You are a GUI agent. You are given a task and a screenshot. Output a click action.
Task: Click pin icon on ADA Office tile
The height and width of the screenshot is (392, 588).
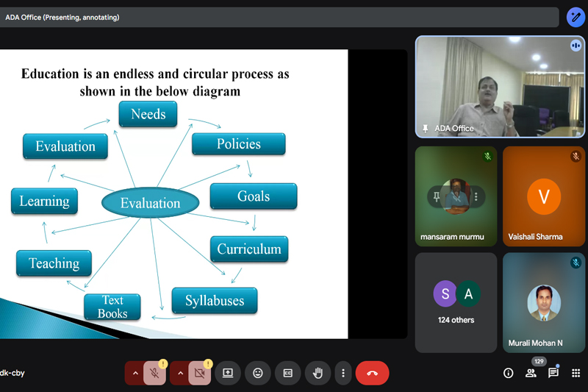pyautogui.click(x=425, y=129)
